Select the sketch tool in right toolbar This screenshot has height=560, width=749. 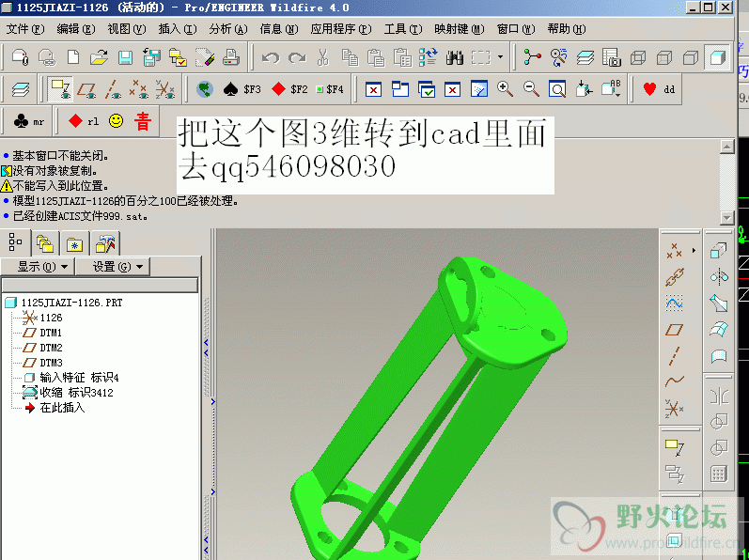[675, 303]
